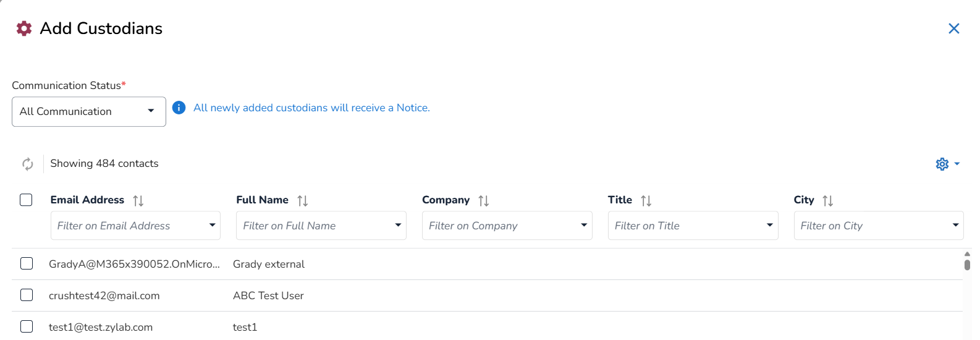Image resolution: width=980 pixels, height=340 pixels.
Task: Click into the Filter on Full Name field
Action: [313, 226]
